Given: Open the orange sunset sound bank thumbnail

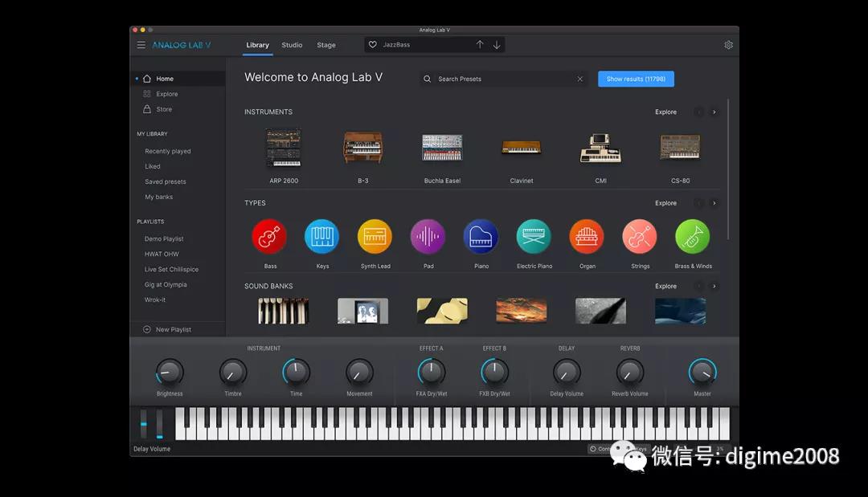Looking at the screenshot, I should (x=522, y=311).
